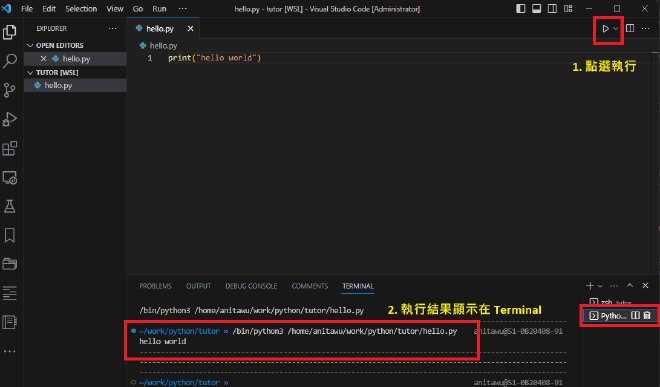The image size is (660, 387).
Task: Open the Selection menu
Action: 81,8
